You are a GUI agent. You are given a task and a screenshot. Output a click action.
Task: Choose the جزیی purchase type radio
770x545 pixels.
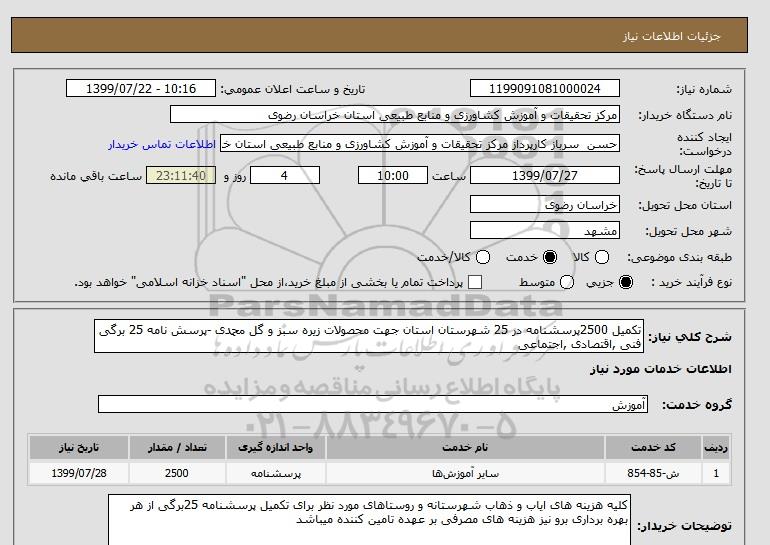[626, 282]
